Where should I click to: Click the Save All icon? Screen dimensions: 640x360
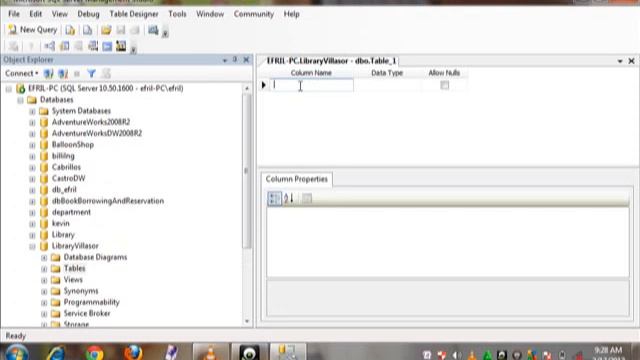[x=135, y=30]
